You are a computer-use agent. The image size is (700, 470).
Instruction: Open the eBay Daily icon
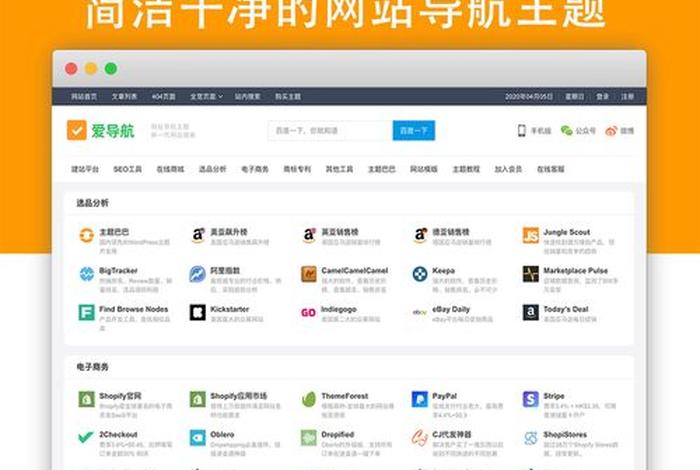[x=420, y=312]
